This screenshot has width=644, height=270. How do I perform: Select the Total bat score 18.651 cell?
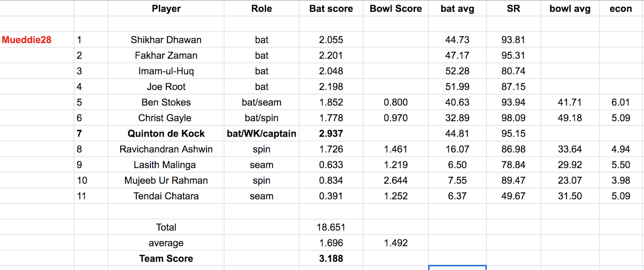331,227
